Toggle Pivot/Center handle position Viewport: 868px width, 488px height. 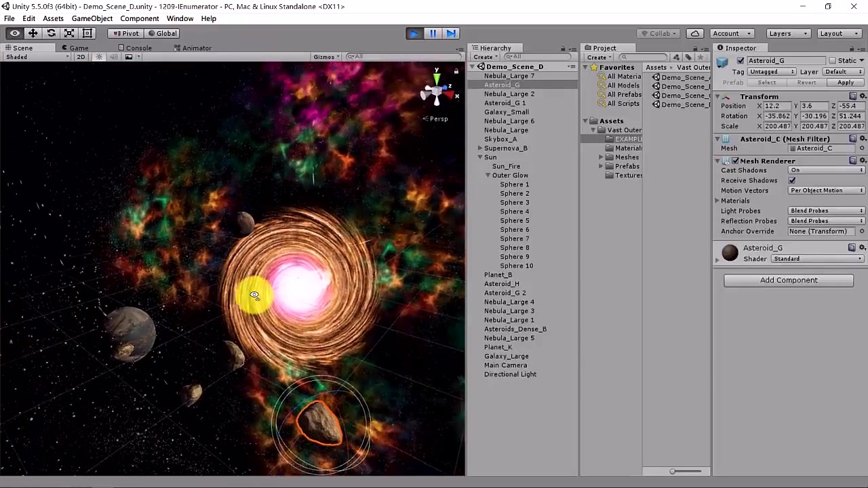[x=126, y=33]
